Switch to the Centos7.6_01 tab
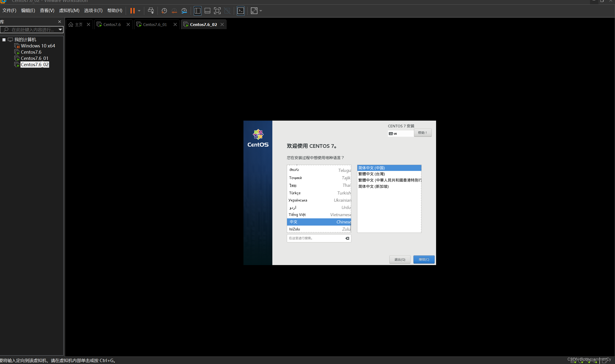 pos(155,25)
